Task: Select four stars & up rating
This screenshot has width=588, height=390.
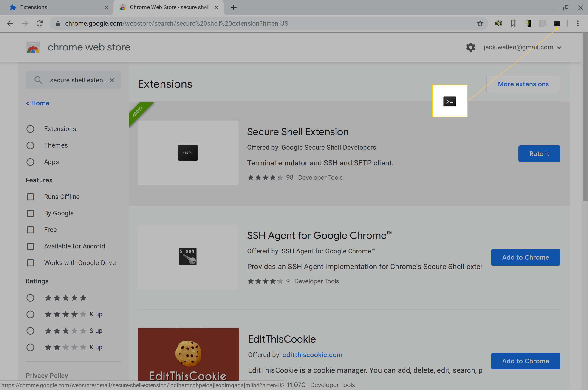Action: (x=30, y=314)
